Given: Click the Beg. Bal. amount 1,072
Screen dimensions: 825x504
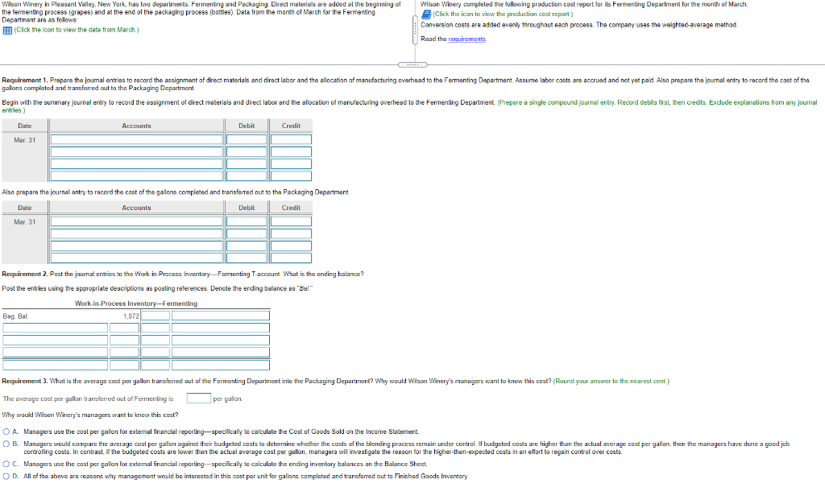Looking at the screenshot, I should tap(131, 316).
